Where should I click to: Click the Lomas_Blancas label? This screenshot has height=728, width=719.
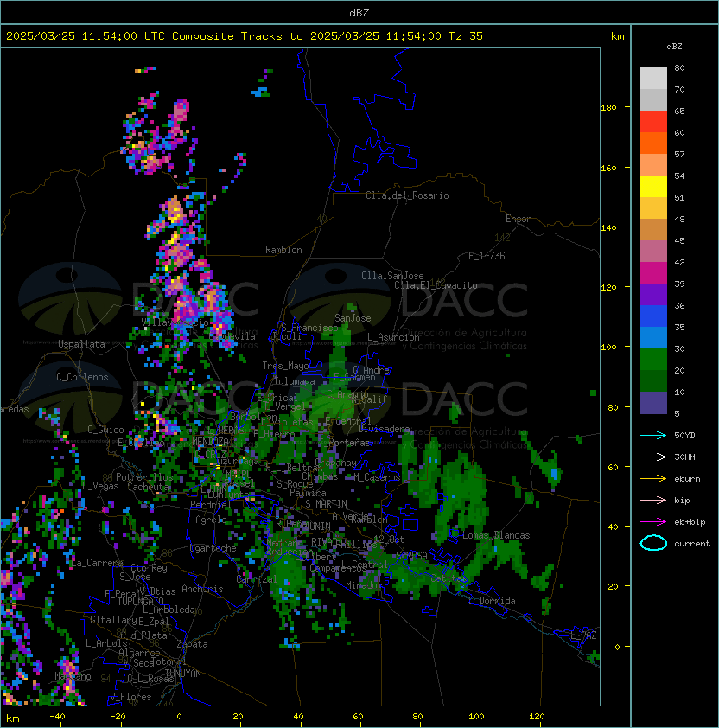point(496,535)
